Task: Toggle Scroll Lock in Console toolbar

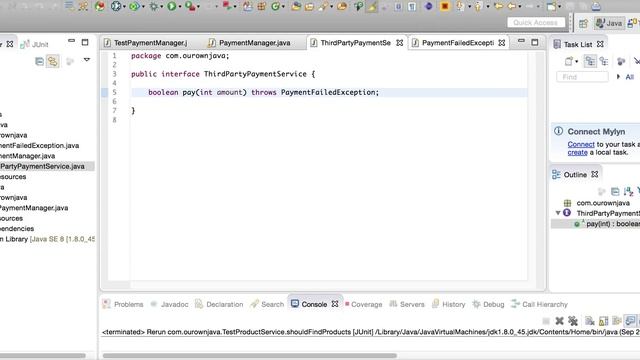Action: (603, 321)
